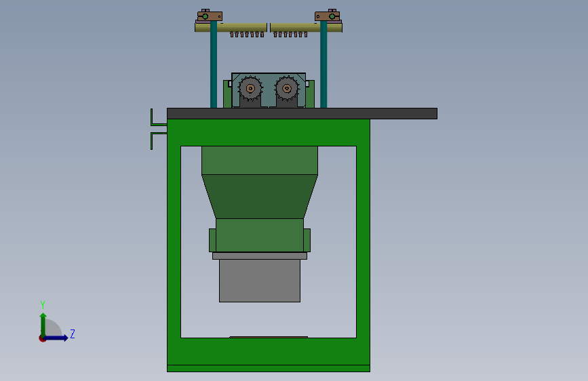This screenshot has height=381, width=588.
Task: Click the blue Z axis arrow of triad
Action: [x=56, y=338]
